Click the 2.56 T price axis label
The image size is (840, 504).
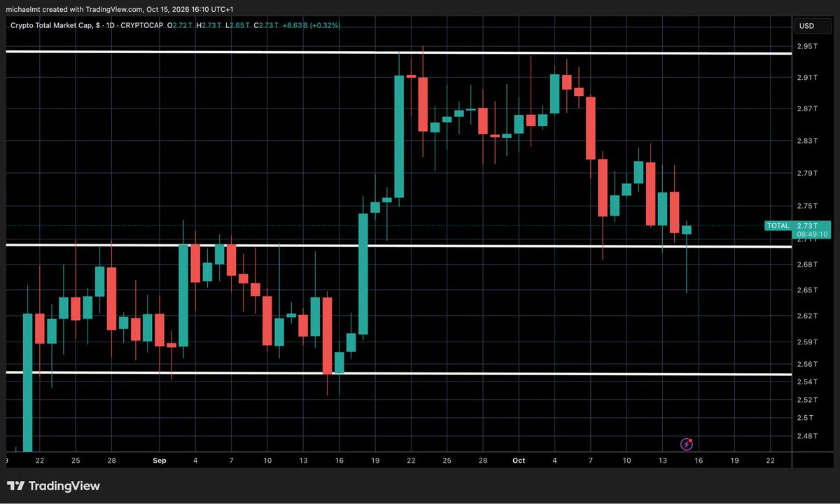click(808, 364)
